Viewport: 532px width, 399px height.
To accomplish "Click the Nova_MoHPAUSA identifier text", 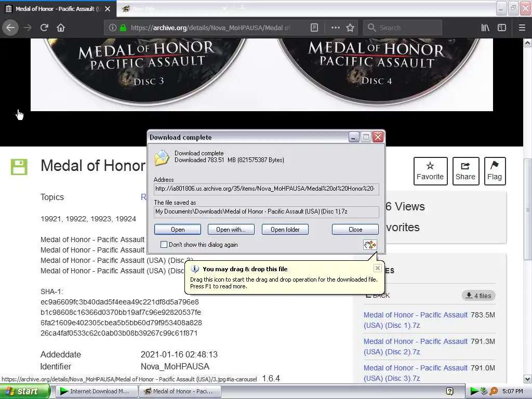I will tap(175, 366).
